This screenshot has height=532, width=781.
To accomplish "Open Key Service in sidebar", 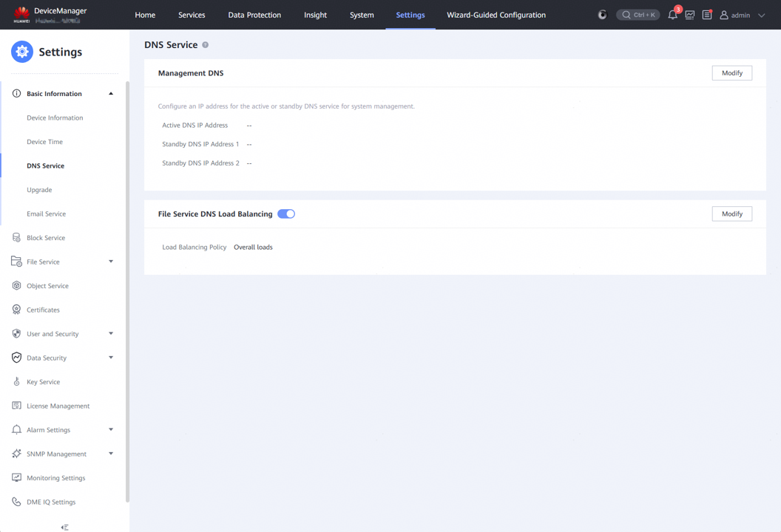I will 43,382.
